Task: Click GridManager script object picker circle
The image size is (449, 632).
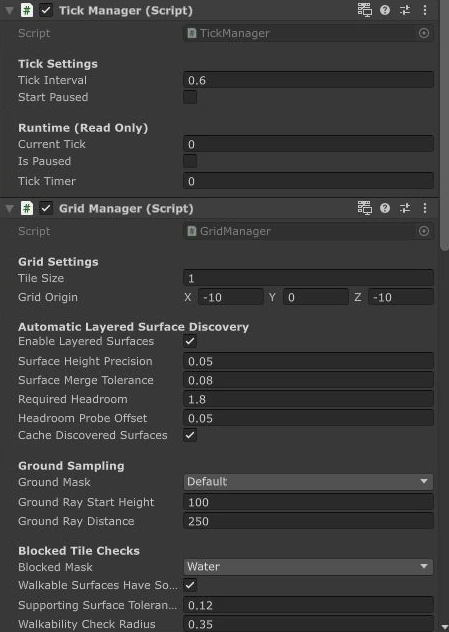Action: pyautogui.click(x=424, y=231)
